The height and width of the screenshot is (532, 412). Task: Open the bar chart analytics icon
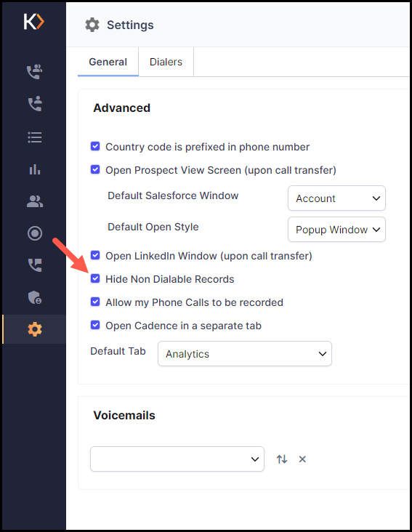[x=35, y=169]
